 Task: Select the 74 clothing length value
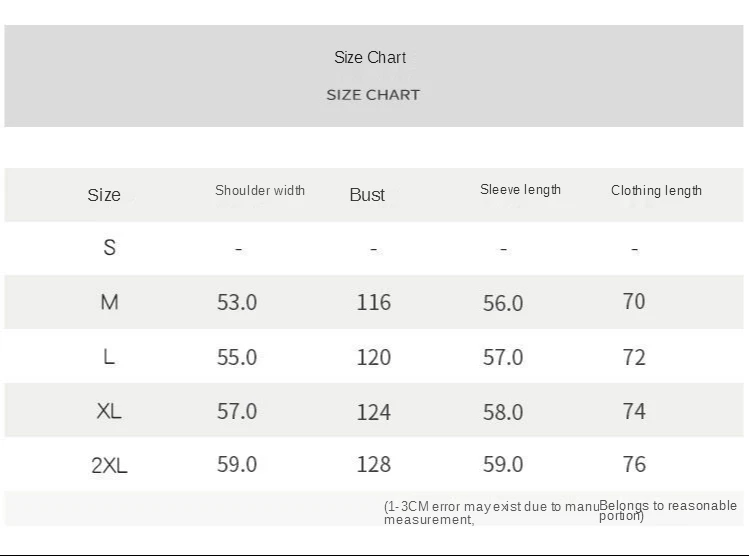click(x=634, y=411)
